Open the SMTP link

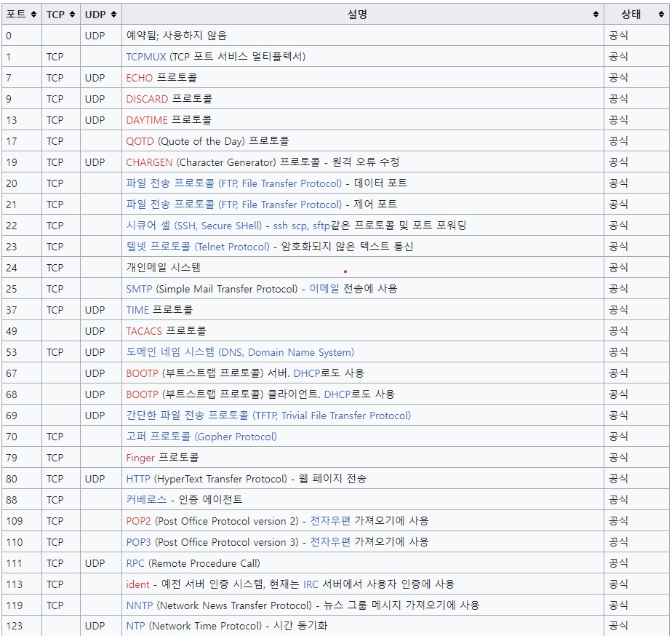click(139, 289)
